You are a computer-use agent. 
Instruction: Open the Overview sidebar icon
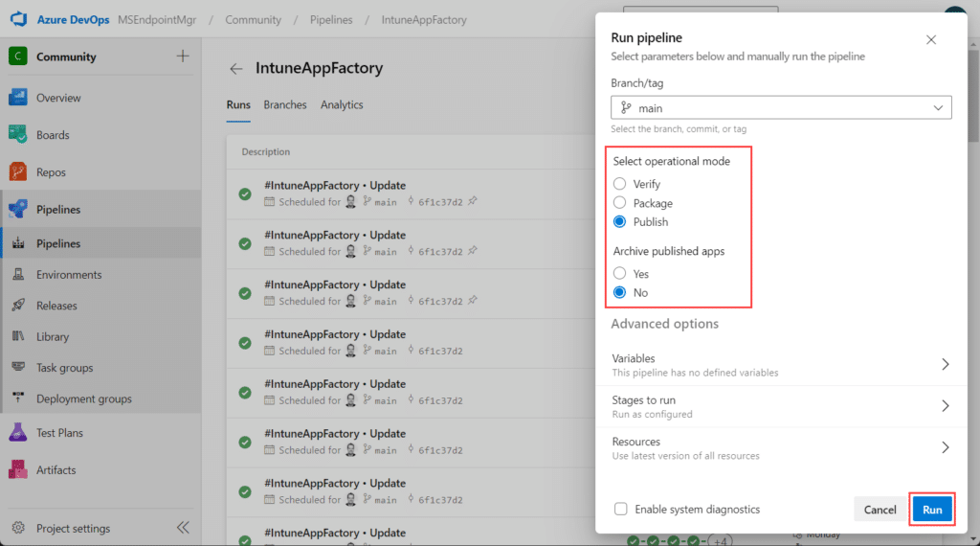tap(18, 98)
